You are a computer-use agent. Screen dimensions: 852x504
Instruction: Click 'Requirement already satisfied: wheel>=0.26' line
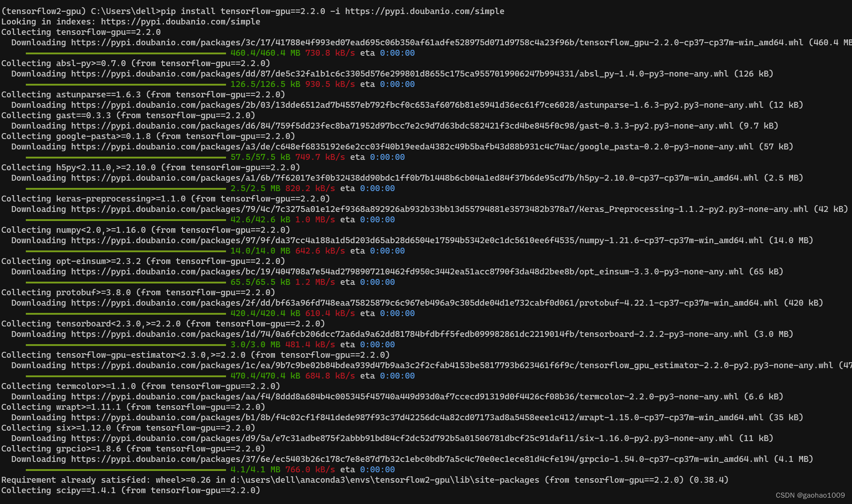click(x=365, y=480)
